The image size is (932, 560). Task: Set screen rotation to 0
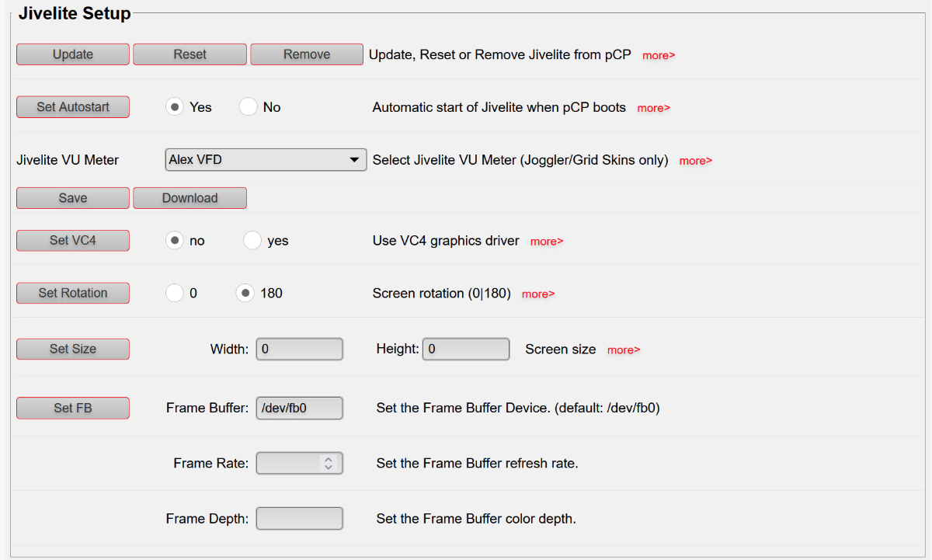click(176, 294)
